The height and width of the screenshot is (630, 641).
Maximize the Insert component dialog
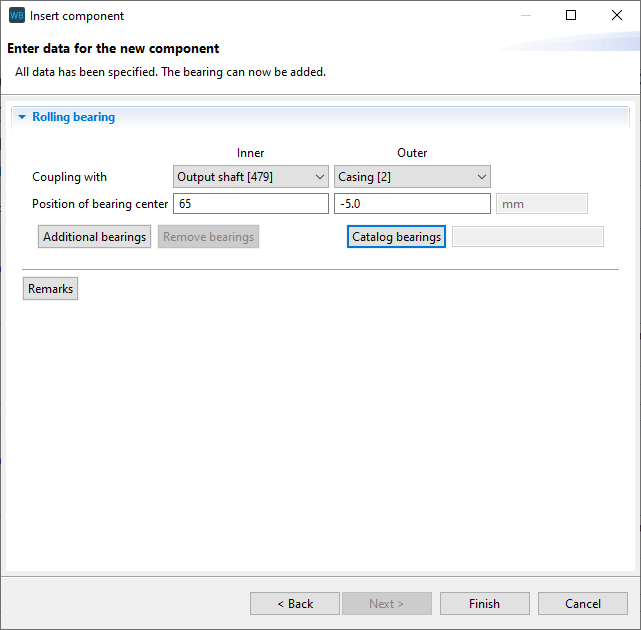(571, 16)
